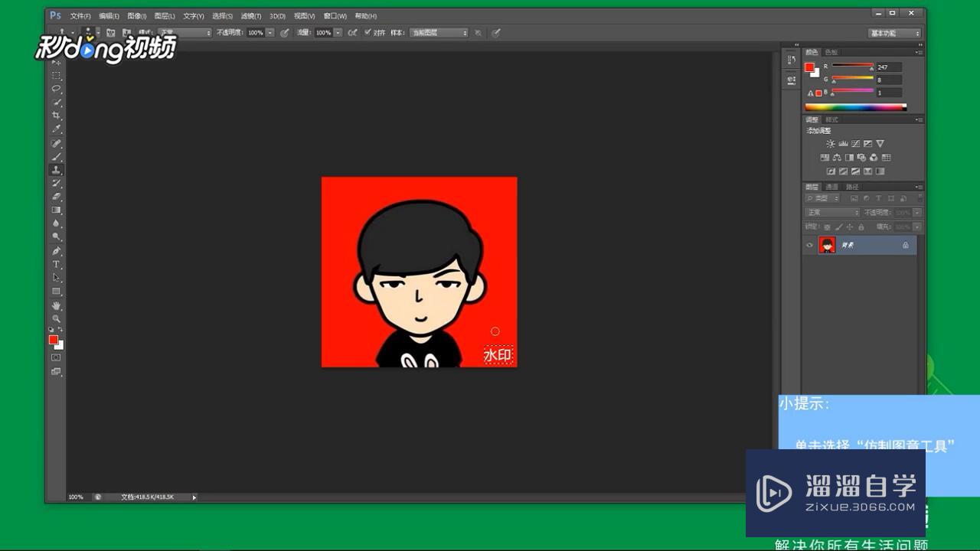The width and height of the screenshot is (980, 551).
Task: Select the Eyedropper tool
Action: [x=56, y=129]
